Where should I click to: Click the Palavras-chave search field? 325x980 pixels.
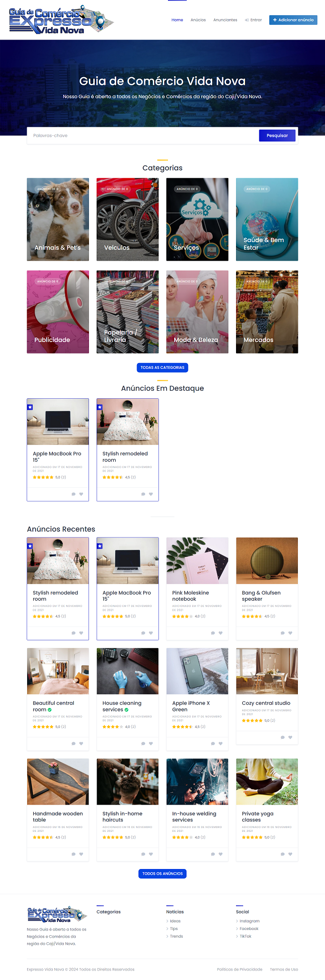pyautogui.click(x=143, y=136)
